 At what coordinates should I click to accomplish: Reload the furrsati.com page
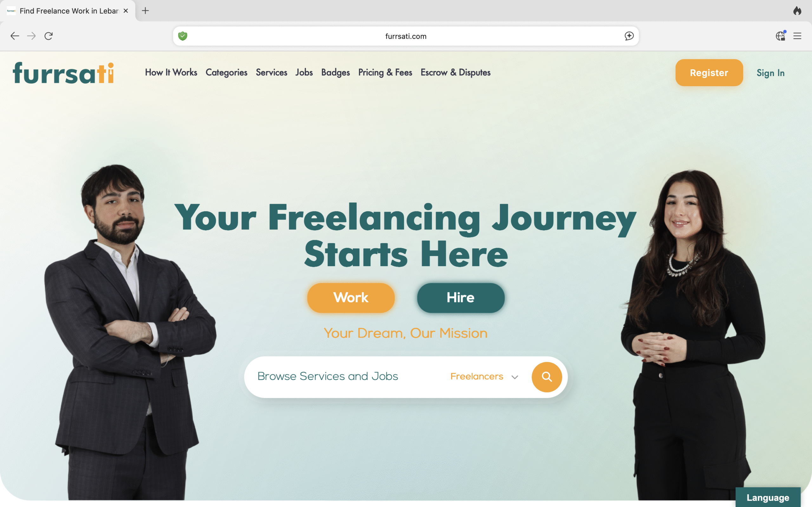coord(49,36)
